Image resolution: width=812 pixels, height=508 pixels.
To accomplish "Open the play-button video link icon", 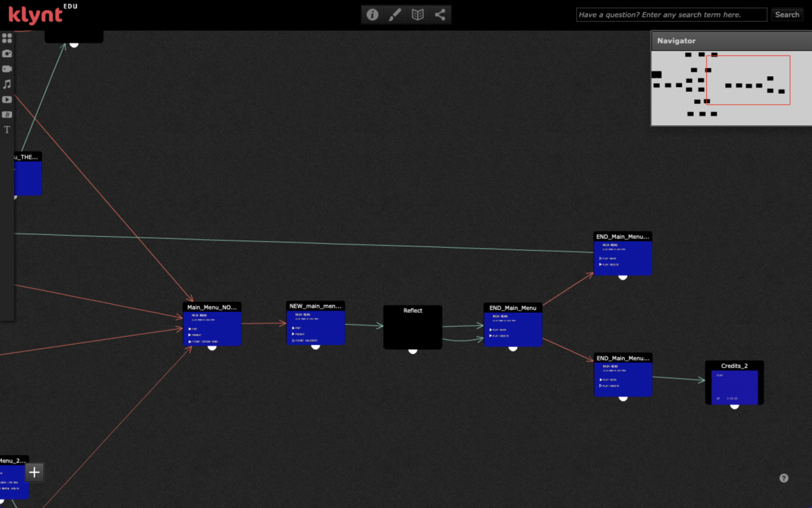I will (x=7, y=99).
